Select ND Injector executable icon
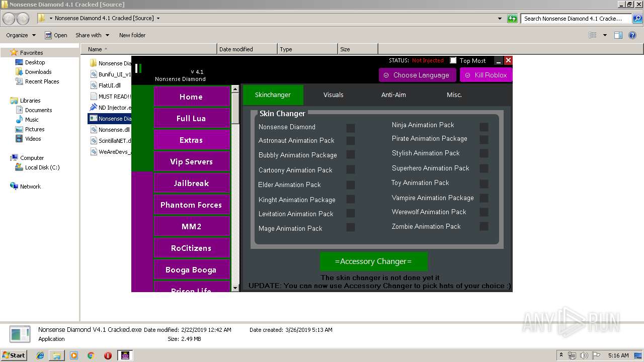Image resolution: width=644 pixels, height=362 pixels. click(93, 108)
